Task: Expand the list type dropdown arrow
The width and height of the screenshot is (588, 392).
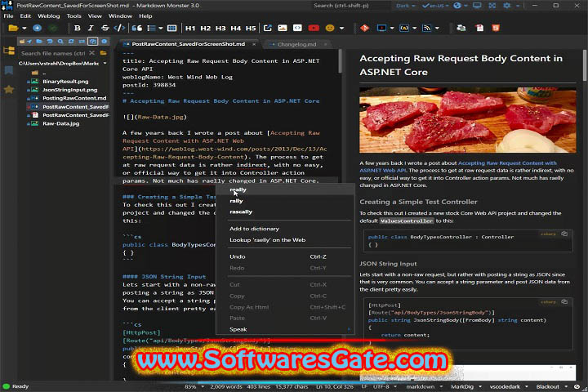Action: pos(161,28)
